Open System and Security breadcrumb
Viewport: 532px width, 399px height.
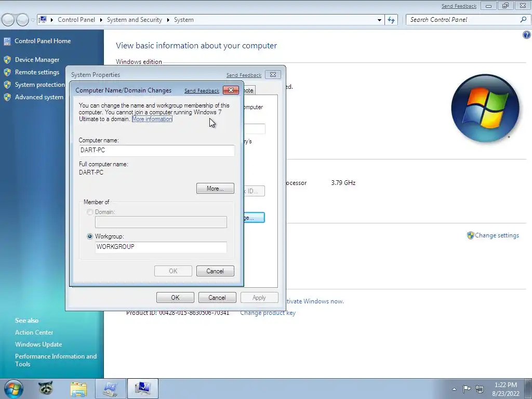point(135,20)
